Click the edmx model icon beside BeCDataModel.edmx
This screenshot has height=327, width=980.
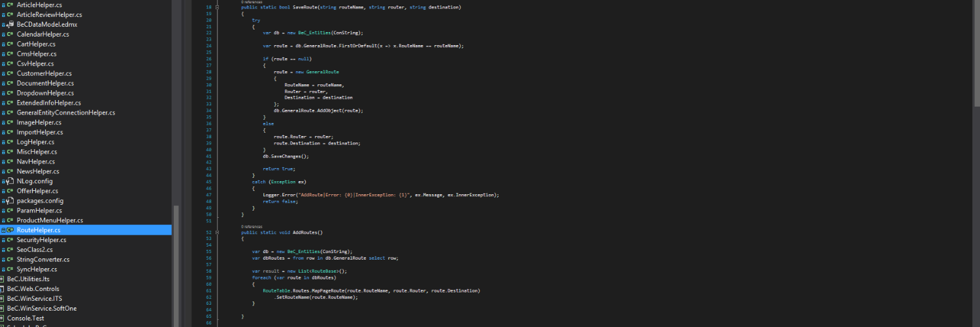pos(10,24)
